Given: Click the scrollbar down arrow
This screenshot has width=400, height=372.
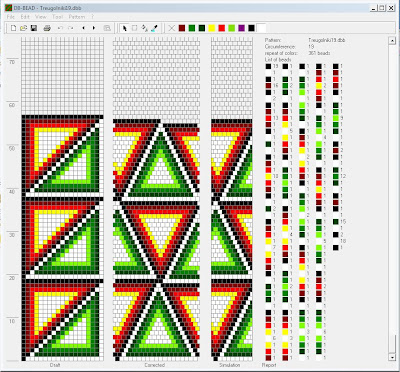Looking at the screenshot, I should [392, 357].
